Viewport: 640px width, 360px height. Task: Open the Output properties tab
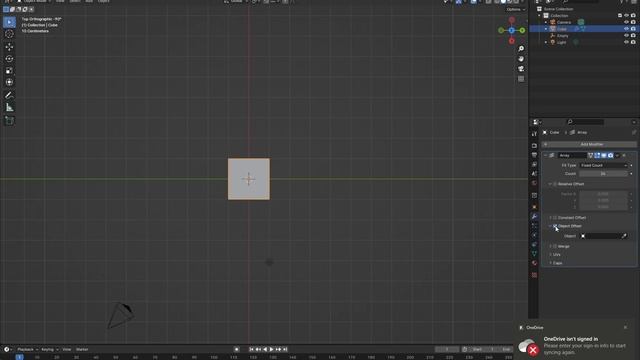(534, 154)
